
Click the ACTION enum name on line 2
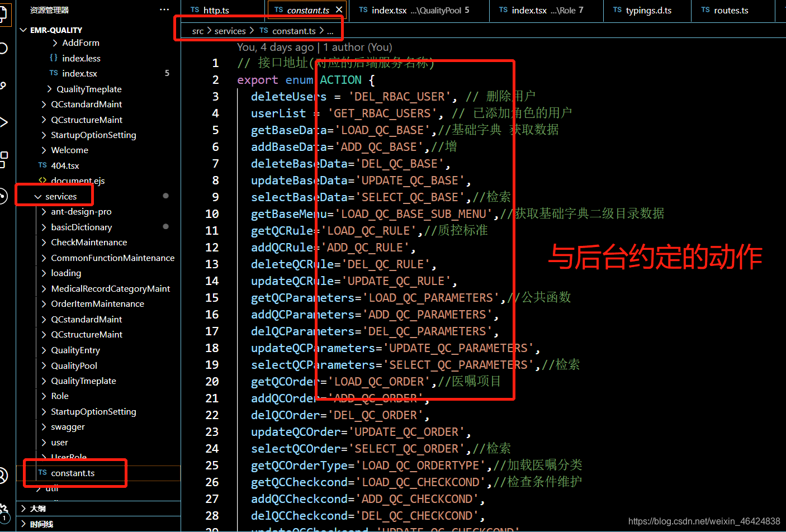(x=340, y=80)
